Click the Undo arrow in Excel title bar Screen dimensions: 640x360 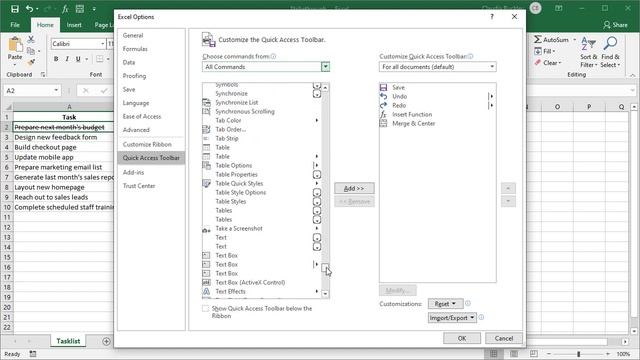29,9
